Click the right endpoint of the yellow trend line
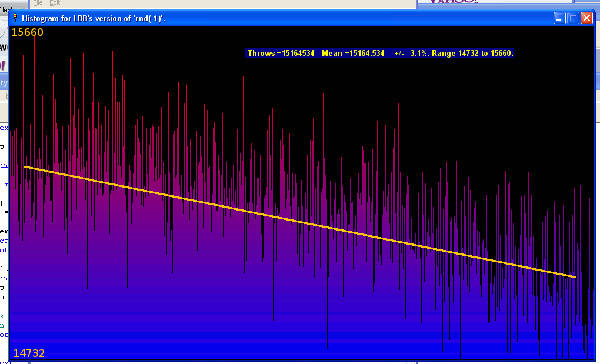Viewport: 600px width, 364px height. pyautogui.click(x=575, y=277)
